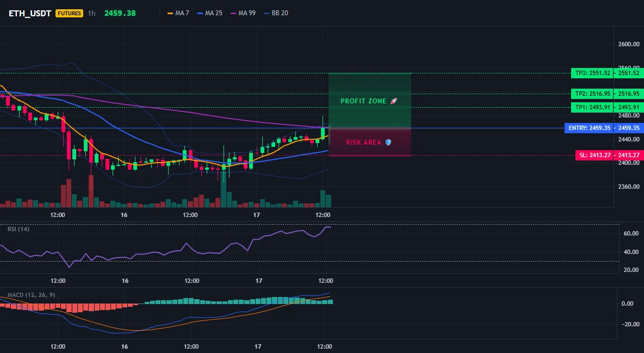Click the 2480.00 price axis label

pyautogui.click(x=629, y=115)
